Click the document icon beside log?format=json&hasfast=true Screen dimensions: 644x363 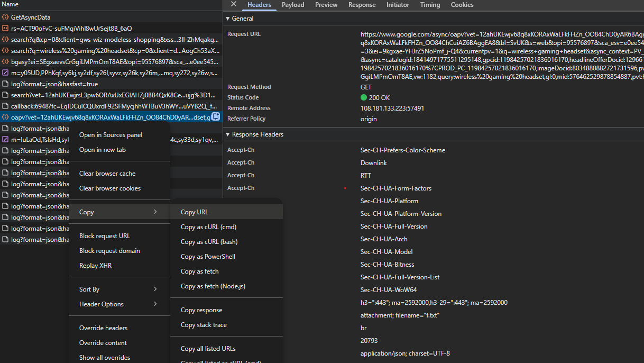tap(5, 84)
